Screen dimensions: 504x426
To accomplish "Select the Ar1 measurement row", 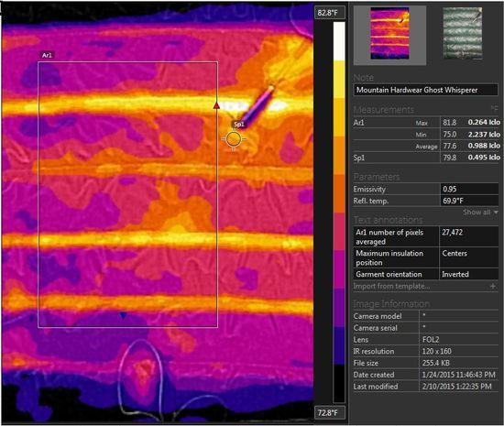I will pos(427,123).
